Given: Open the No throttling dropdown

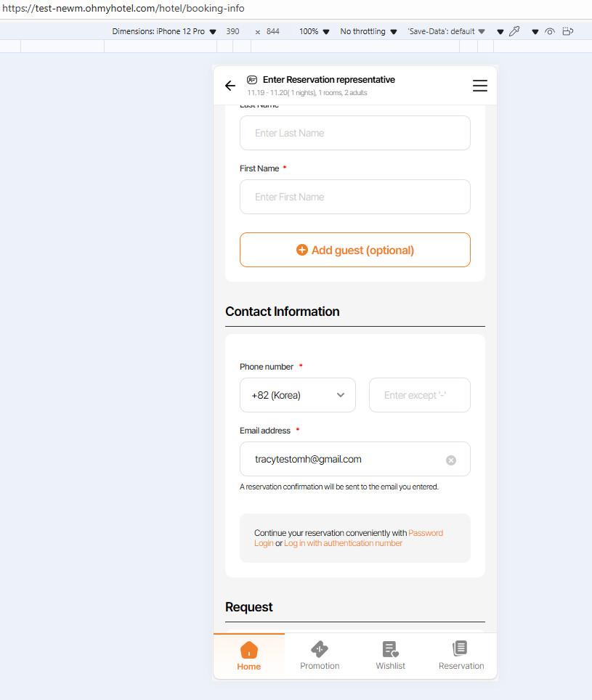Looking at the screenshot, I should 368,31.
